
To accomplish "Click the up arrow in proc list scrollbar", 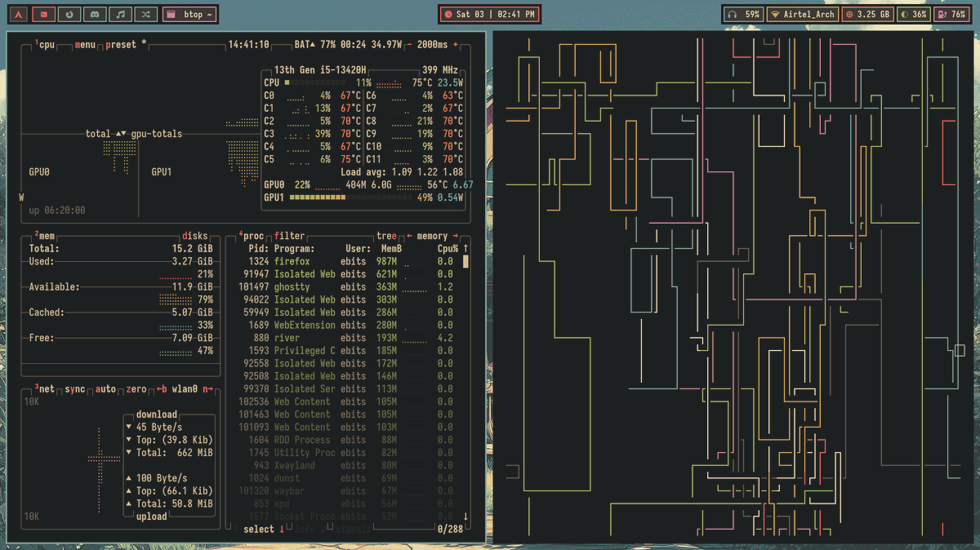I will (465, 248).
